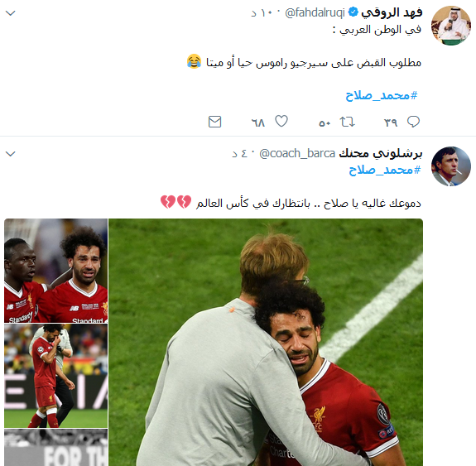The image size is (476, 466).
Task: Expand the chevron menu on first tweet
Action: [x=11, y=13]
